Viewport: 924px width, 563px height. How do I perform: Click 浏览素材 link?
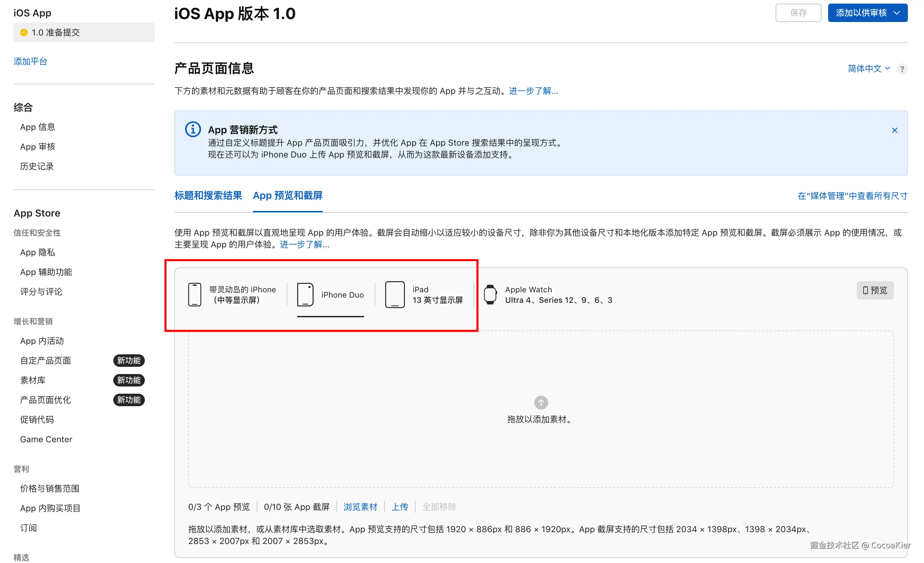(x=360, y=507)
